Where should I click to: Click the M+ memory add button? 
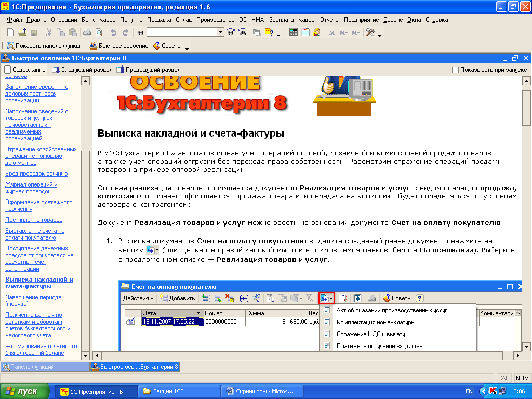[344, 33]
